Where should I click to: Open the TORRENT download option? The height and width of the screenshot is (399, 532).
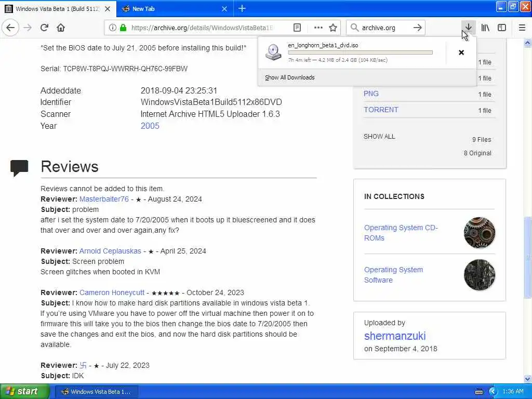click(x=381, y=110)
